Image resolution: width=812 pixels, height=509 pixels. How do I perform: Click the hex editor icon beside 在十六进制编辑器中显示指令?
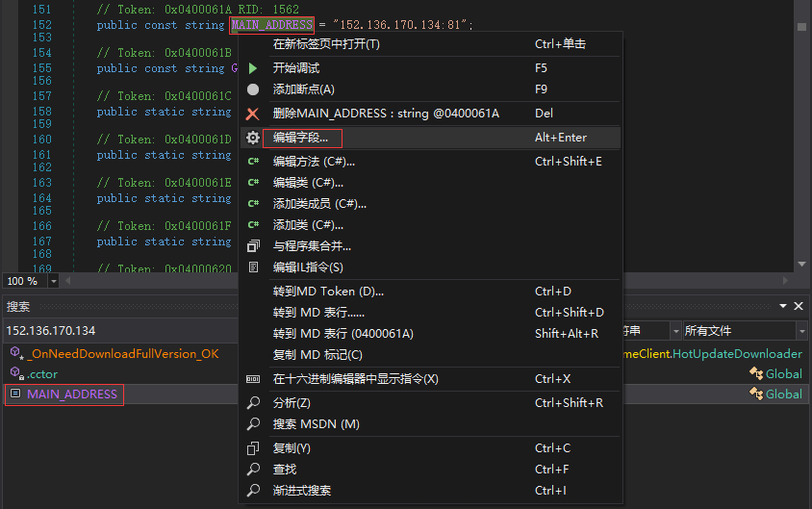click(253, 379)
